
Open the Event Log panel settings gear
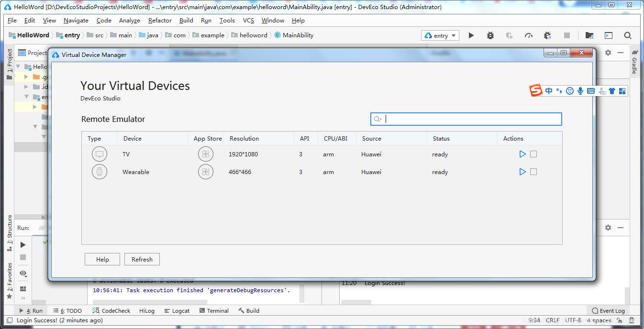click(x=608, y=228)
